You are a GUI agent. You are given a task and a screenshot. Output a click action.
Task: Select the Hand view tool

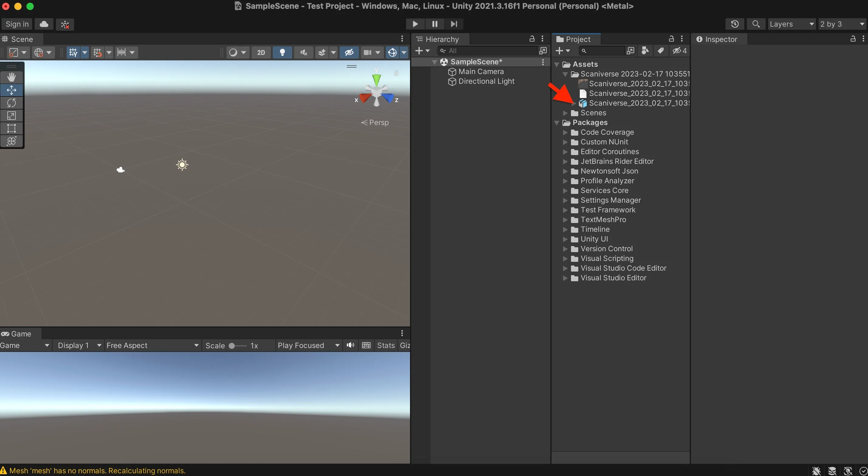(x=12, y=77)
